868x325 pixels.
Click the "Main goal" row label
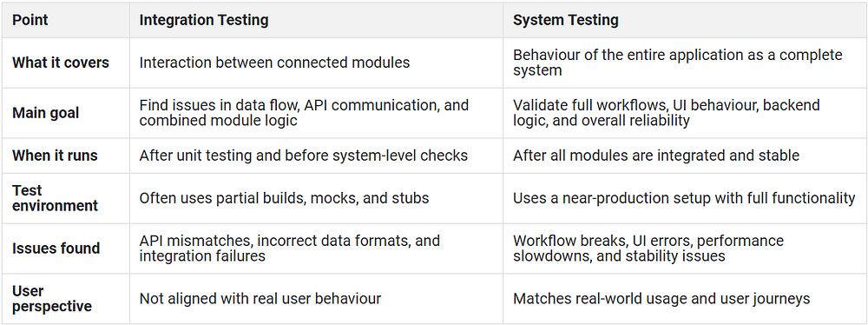(x=46, y=113)
